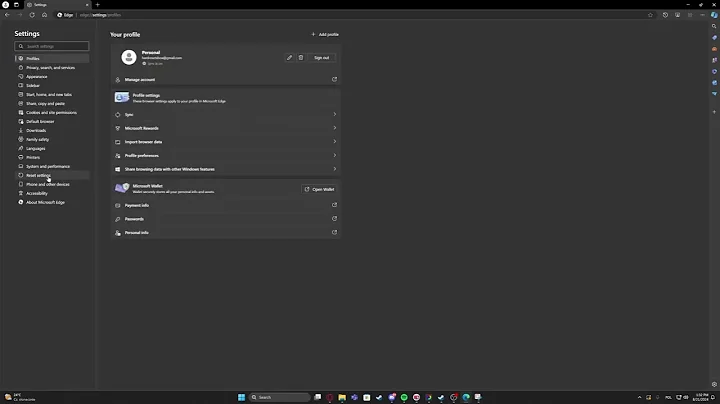Click Edge sidebar search icon
This screenshot has height=404, width=720.
714,26
